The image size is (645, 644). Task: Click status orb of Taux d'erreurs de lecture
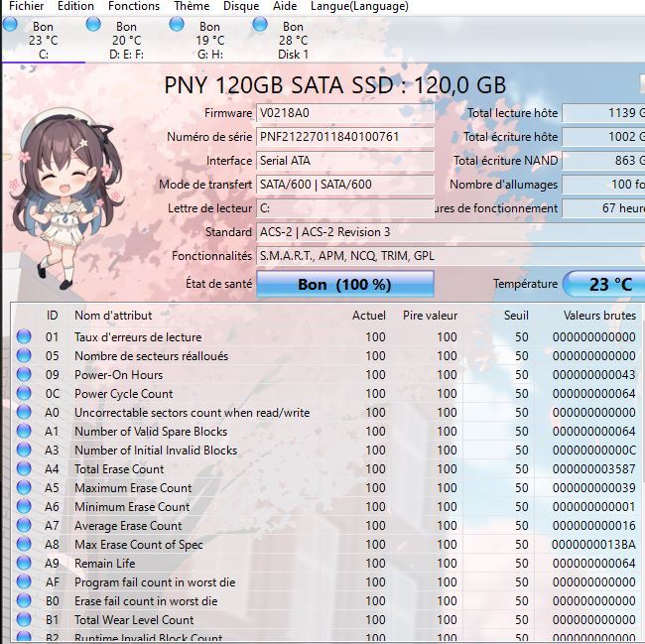24,336
